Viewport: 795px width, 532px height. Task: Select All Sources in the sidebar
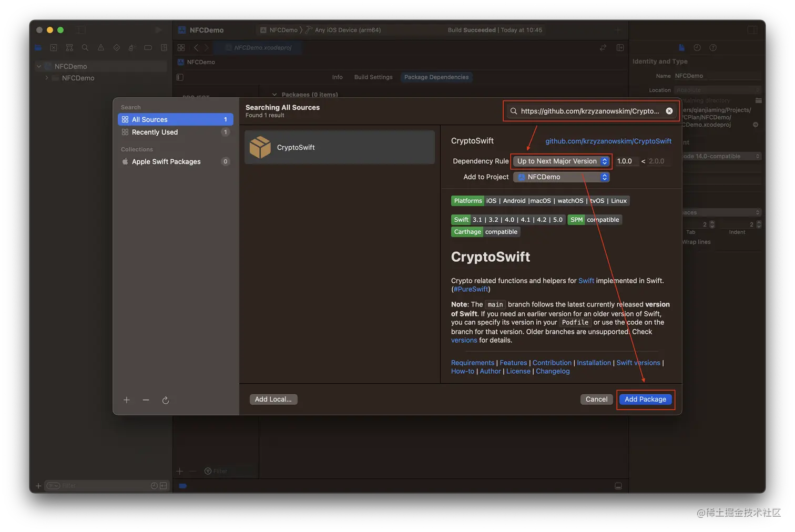point(176,119)
